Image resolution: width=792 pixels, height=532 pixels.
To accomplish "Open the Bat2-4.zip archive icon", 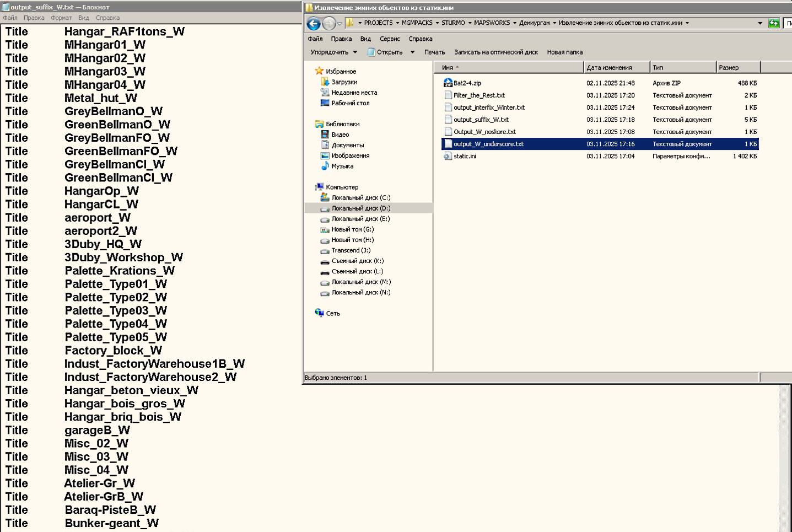I will point(448,83).
